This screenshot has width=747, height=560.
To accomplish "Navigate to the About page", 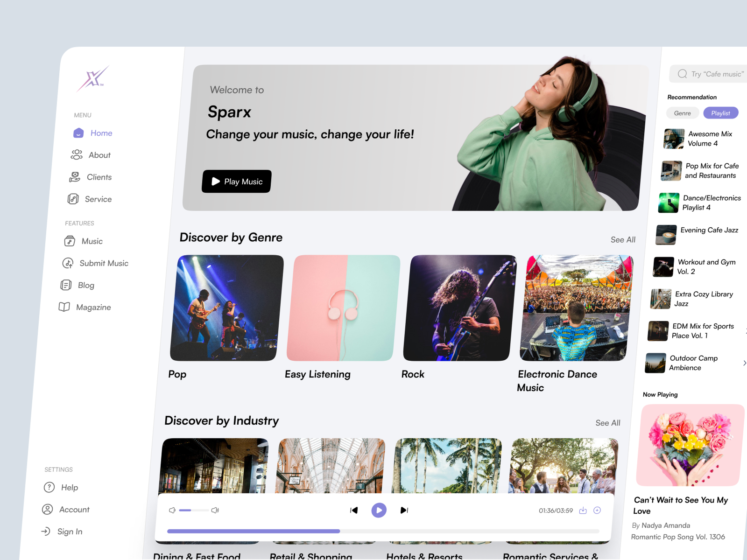I will click(99, 155).
